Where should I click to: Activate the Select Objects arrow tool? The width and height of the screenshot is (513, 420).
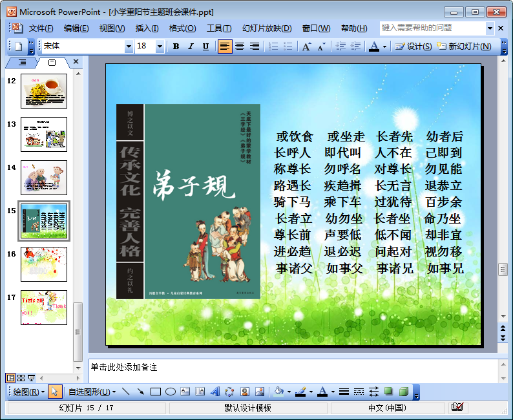(x=55, y=392)
